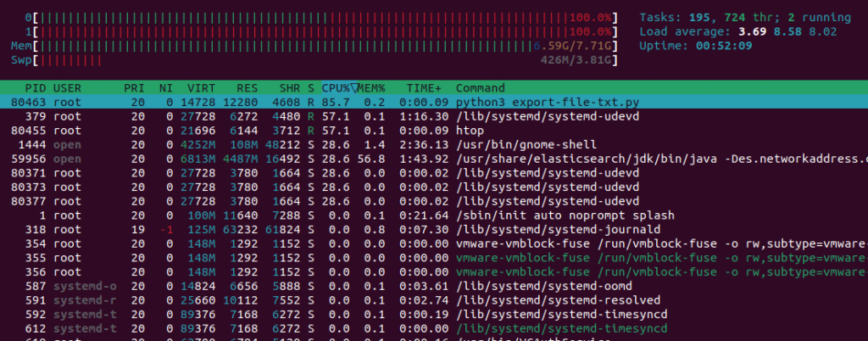Viewport: 868px width, 341px height.
Task: Click the 4487M RES value
Action: click(x=240, y=159)
